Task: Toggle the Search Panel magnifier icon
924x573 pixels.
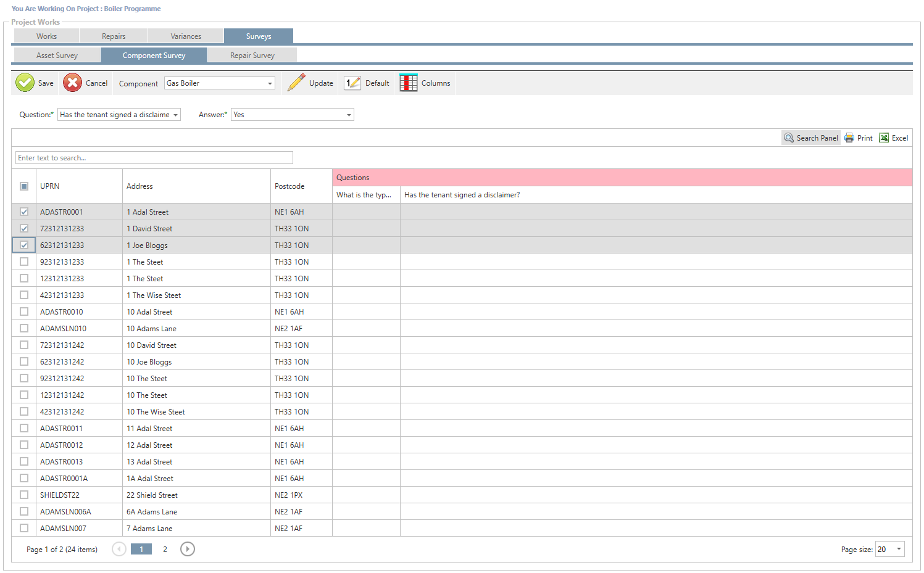Action: [789, 138]
